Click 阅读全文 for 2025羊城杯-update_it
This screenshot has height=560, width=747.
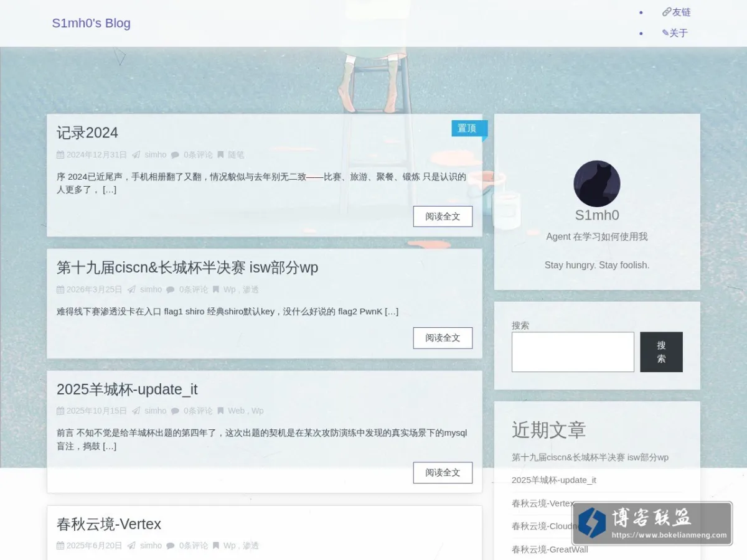click(x=443, y=473)
